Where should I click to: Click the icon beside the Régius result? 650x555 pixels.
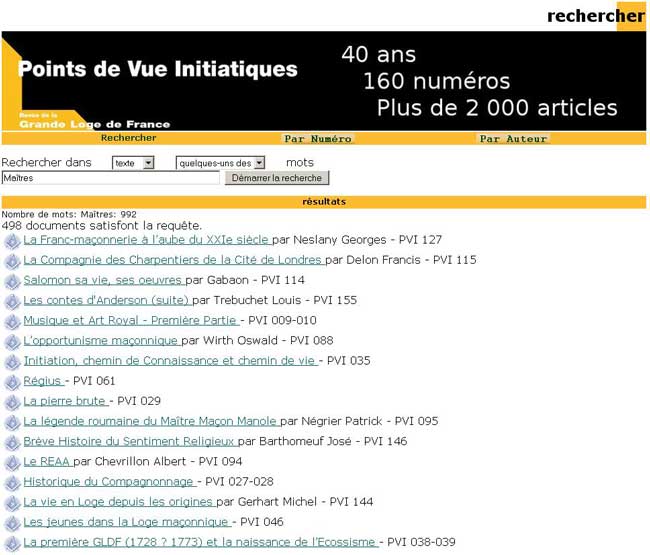pos(12,383)
